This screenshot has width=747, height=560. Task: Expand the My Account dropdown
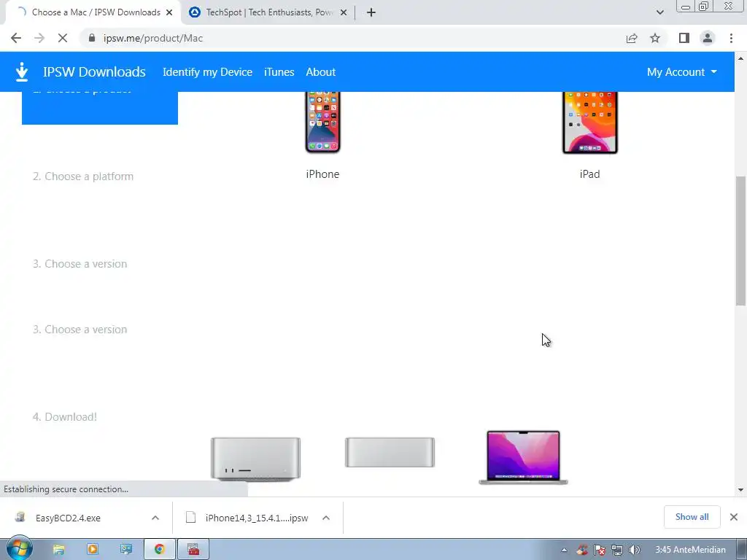(682, 72)
